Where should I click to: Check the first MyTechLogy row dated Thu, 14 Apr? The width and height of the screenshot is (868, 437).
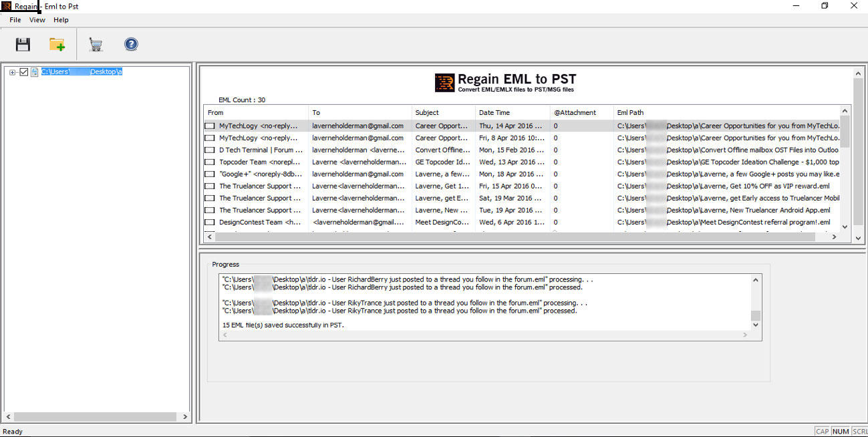click(210, 126)
